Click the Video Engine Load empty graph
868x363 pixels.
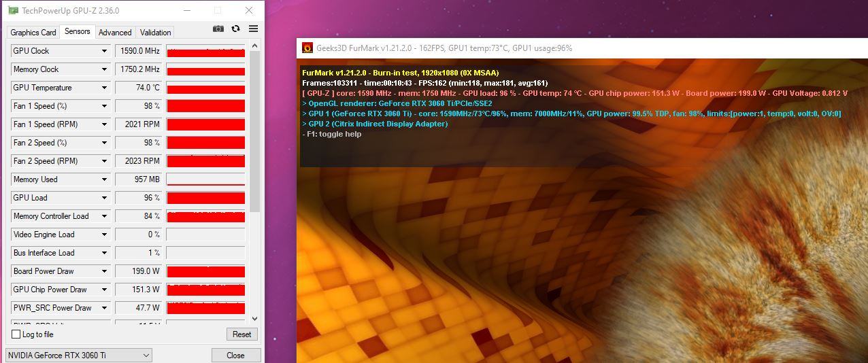[205, 235]
